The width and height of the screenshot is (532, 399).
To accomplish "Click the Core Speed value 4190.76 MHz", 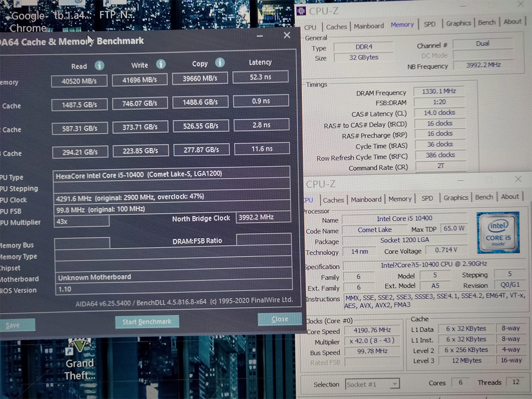I will click(x=372, y=330).
